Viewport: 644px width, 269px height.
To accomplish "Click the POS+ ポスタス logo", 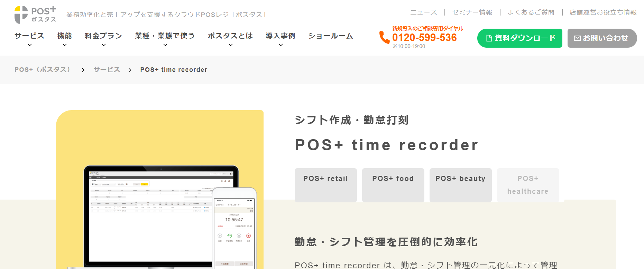I will pyautogui.click(x=35, y=15).
